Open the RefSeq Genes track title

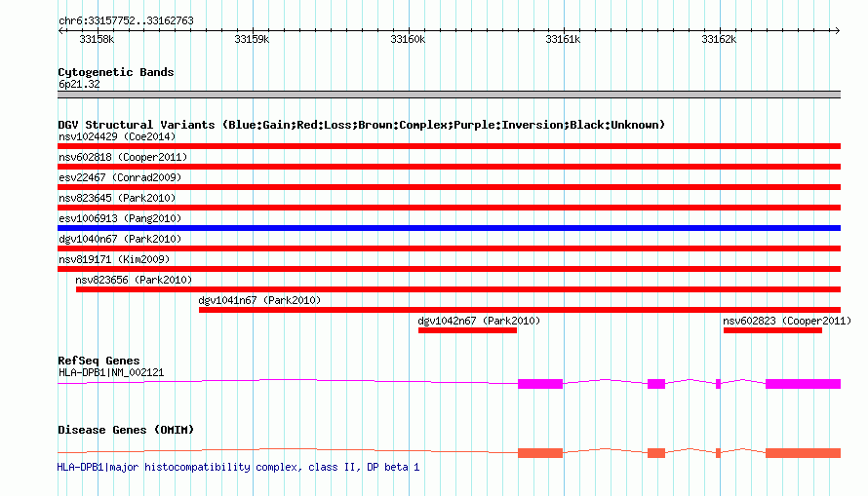99,361
